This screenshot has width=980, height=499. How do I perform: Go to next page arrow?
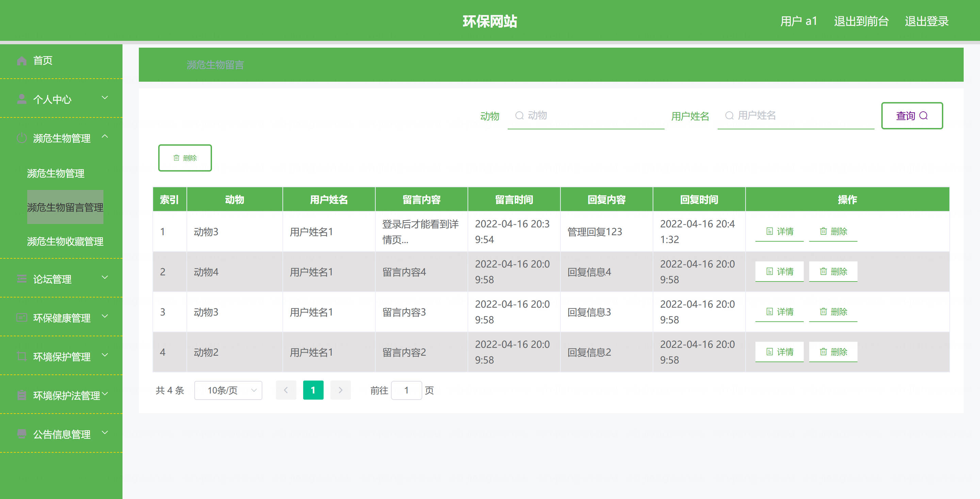click(x=340, y=390)
